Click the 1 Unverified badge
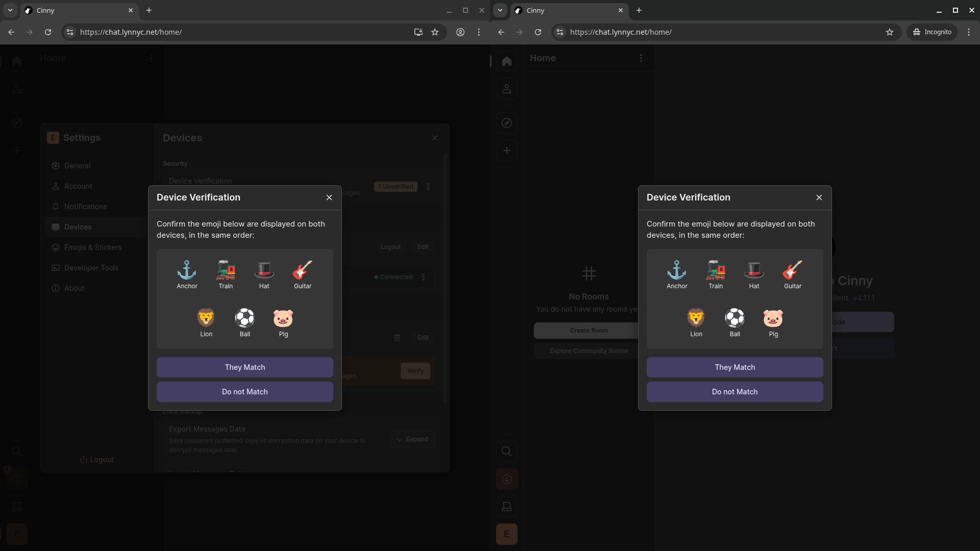Viewport: 980px width, 551px height. (396, 187)
